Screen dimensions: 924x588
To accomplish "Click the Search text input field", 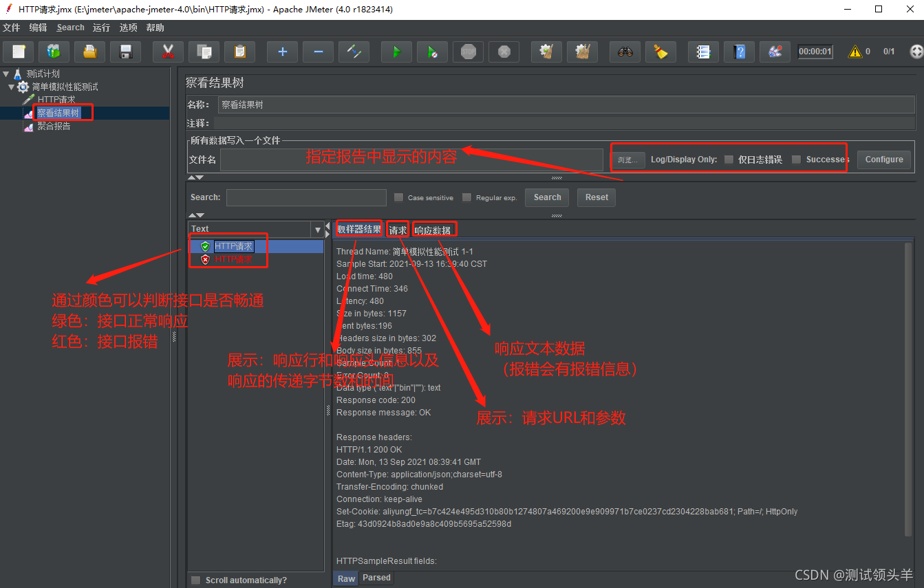I will tap(306, 197).
